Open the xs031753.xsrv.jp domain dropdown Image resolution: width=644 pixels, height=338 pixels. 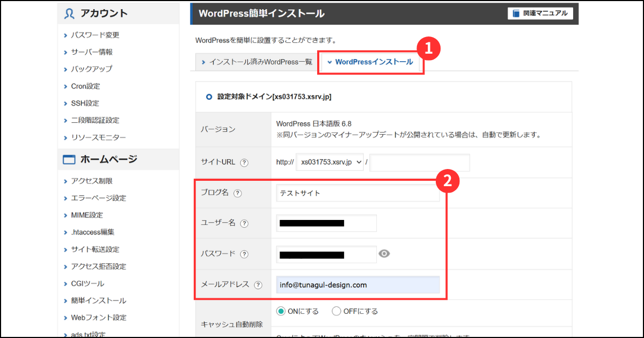pos(330,163)
